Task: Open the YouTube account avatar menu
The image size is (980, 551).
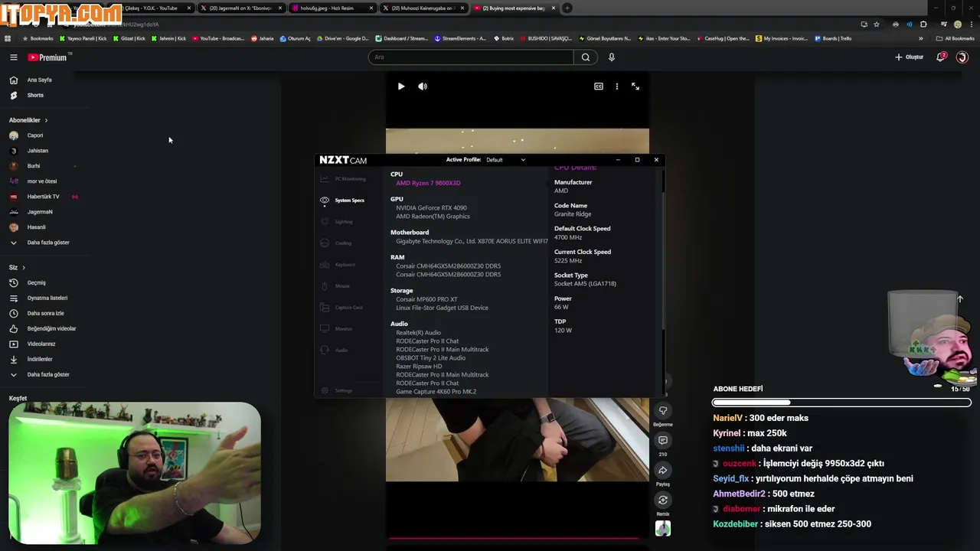Action: click(962, 57)
